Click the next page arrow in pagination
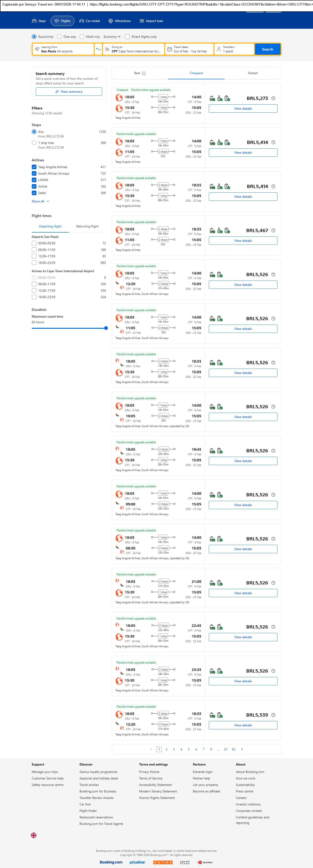 click(x=242, y=749)
